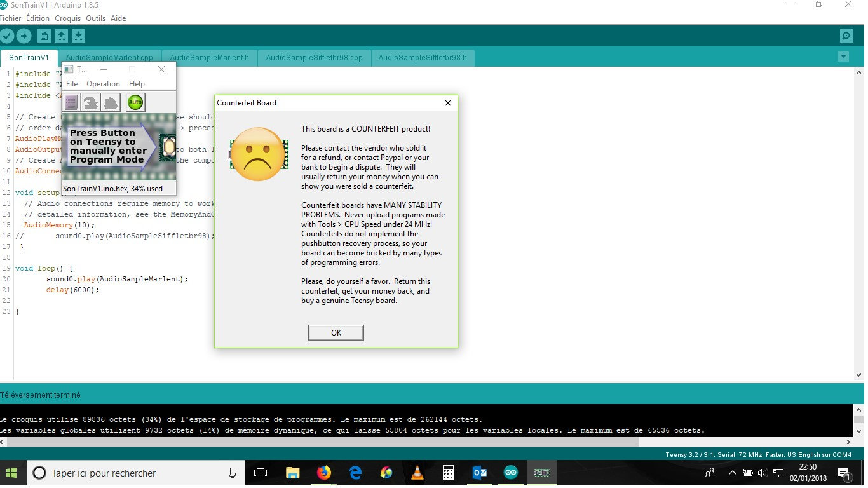The height and width of the screenshot is (488, 868).
Task: Switch to the AudioSampleMarlent.cpp tab
Action: click(109, 58)
